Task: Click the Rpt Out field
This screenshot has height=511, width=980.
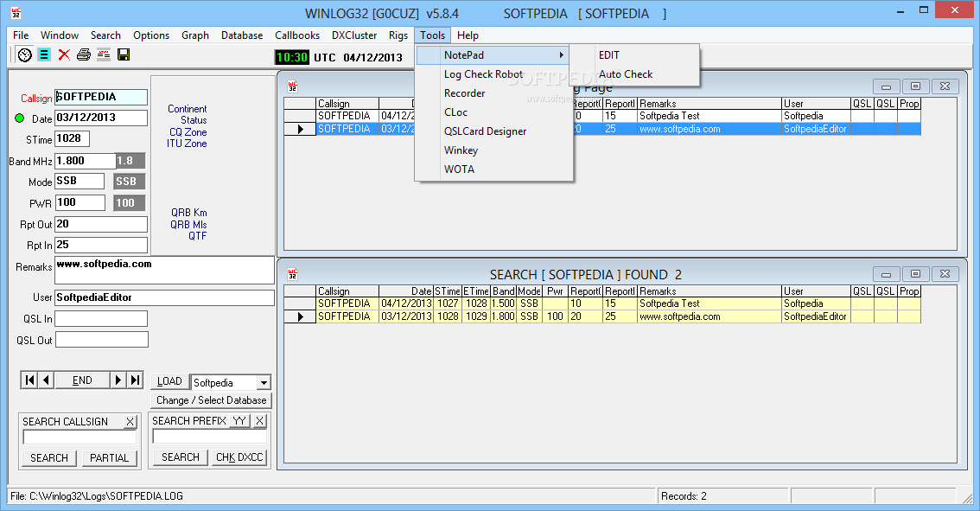Action: [101, 224]
